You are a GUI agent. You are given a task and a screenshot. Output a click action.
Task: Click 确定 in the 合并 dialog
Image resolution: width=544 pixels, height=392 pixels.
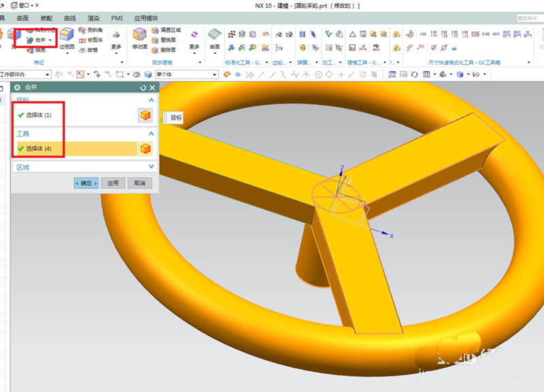click(86, 183)
